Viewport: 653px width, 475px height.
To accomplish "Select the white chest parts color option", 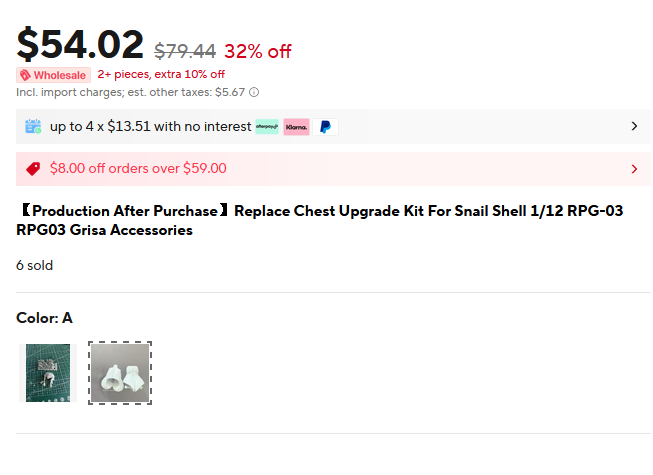I will pyautogui.click(x=120, y=373).
